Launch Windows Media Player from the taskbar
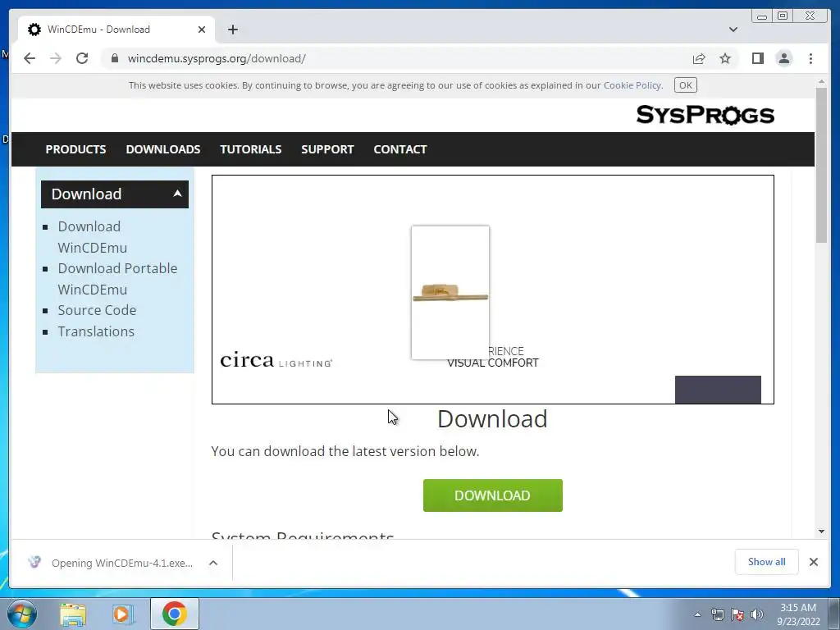This screenshot has width=840, height=630. 122,614
